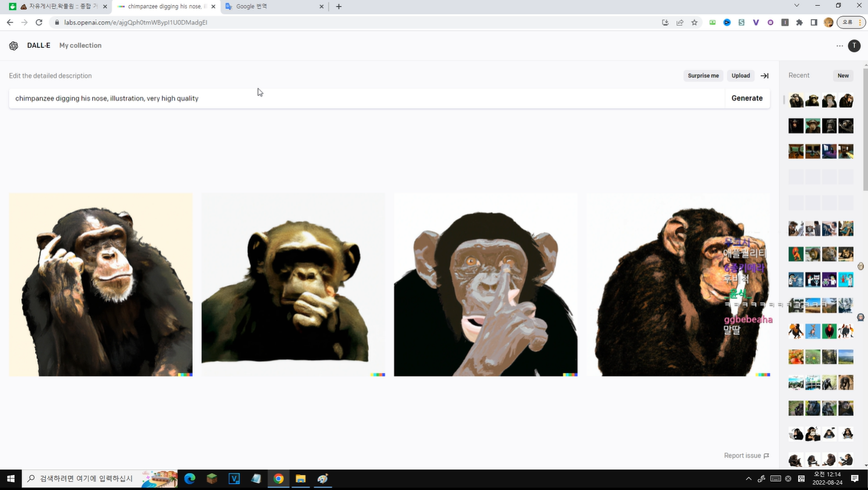Click the prompt description text field
This screenshot has width=868, height=490.
pos(367,98)
